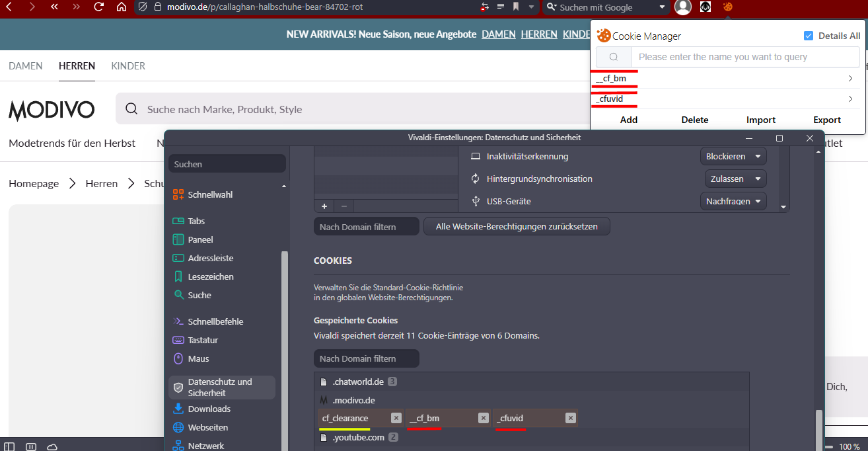The image size is (868, 451).
Task: Click Export in Cookie Manager
Action: click(827, 120)
